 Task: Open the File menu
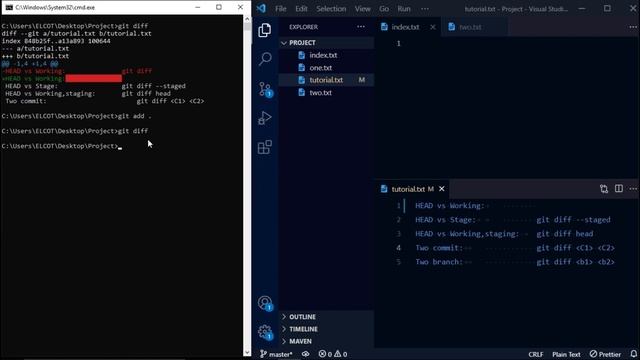[280, 9]
